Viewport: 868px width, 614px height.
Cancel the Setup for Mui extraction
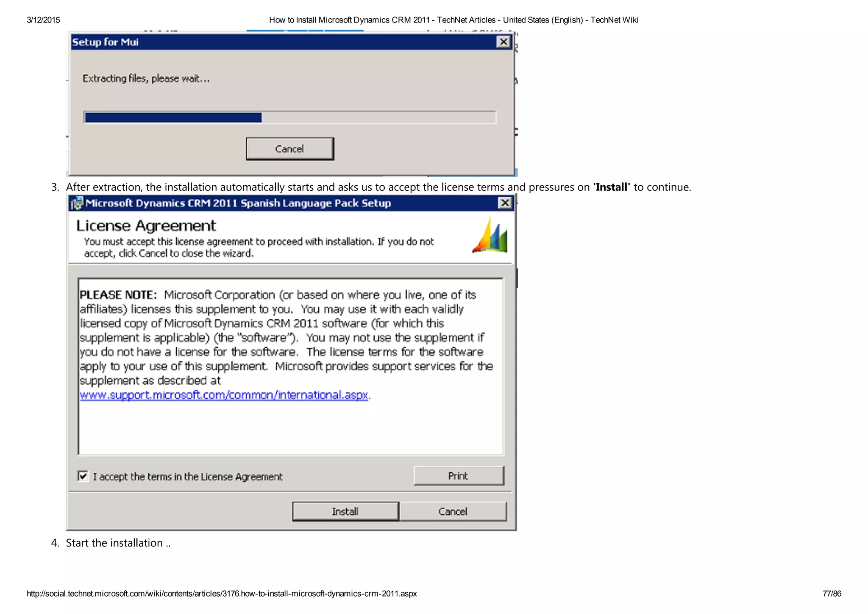[x=290, y=149]
